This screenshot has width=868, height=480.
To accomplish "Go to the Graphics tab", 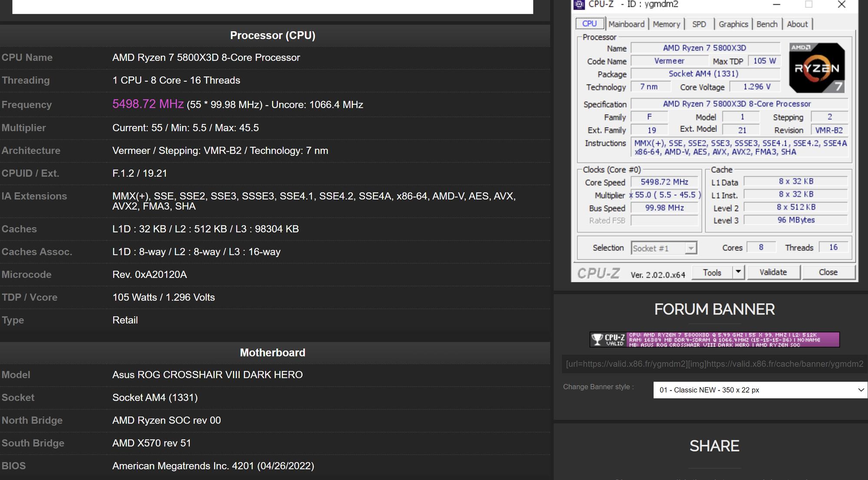I will point(733,24).
